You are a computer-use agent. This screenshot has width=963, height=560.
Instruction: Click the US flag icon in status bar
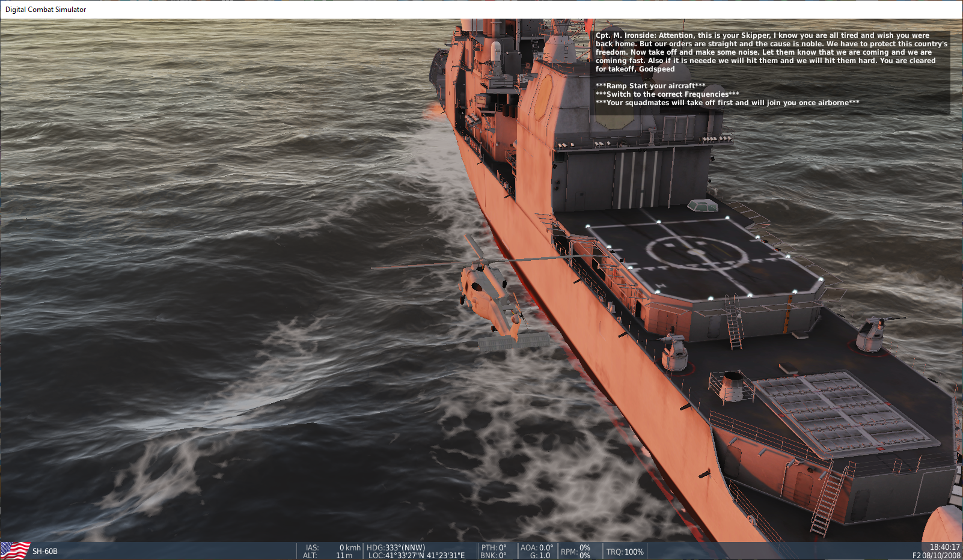pyautogui.click(x=16, y=551)
